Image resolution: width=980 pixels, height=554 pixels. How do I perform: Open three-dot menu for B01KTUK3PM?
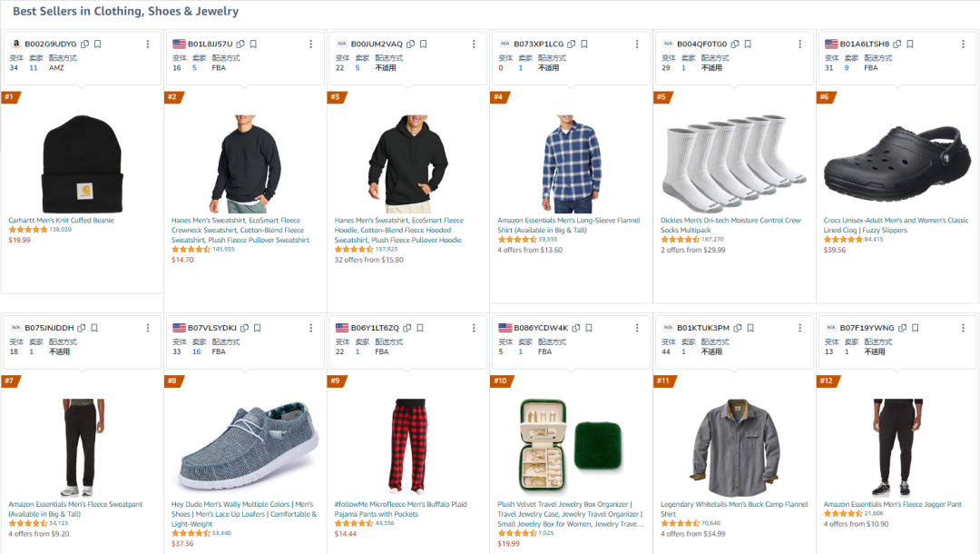(x=800, y=328)
